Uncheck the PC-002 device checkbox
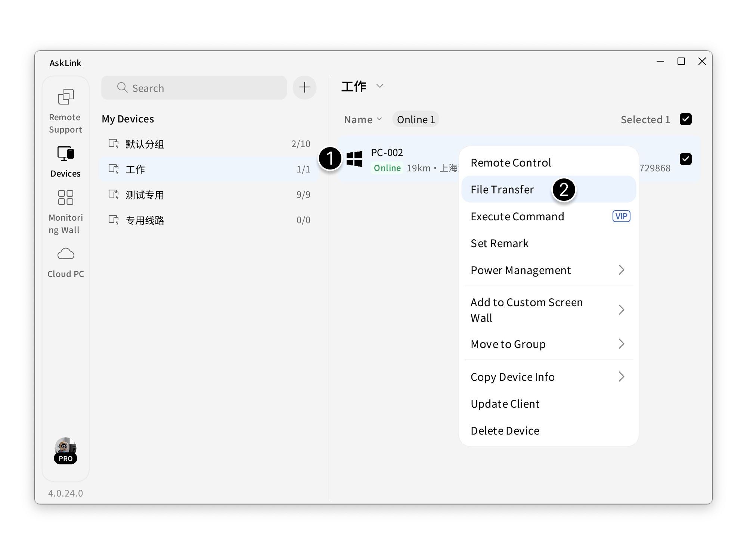 (685, 159)
